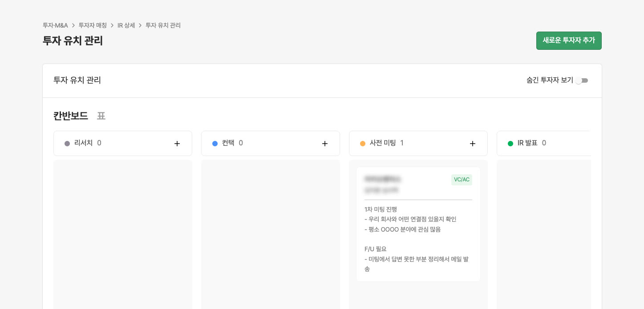
Task: Click the 사전 미팅 column header
Action: click(383, 143)
